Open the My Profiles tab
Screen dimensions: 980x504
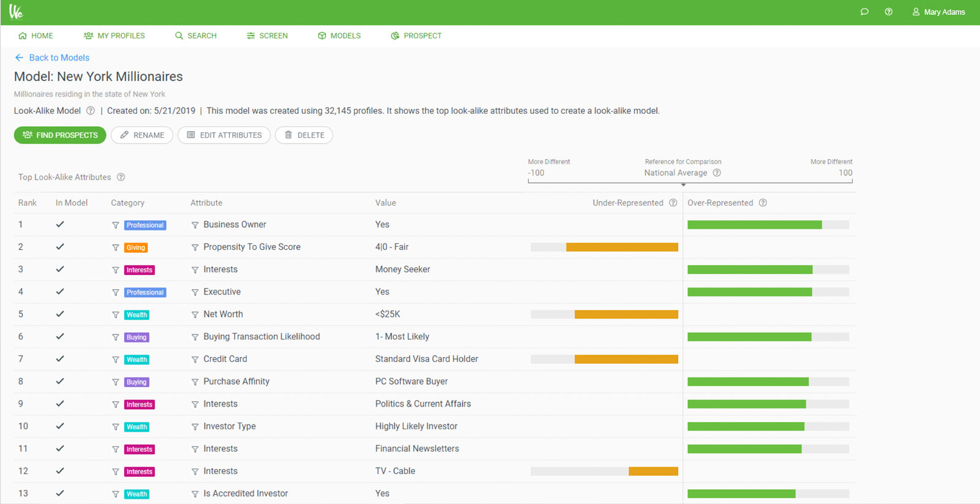[x=115, y=36]
